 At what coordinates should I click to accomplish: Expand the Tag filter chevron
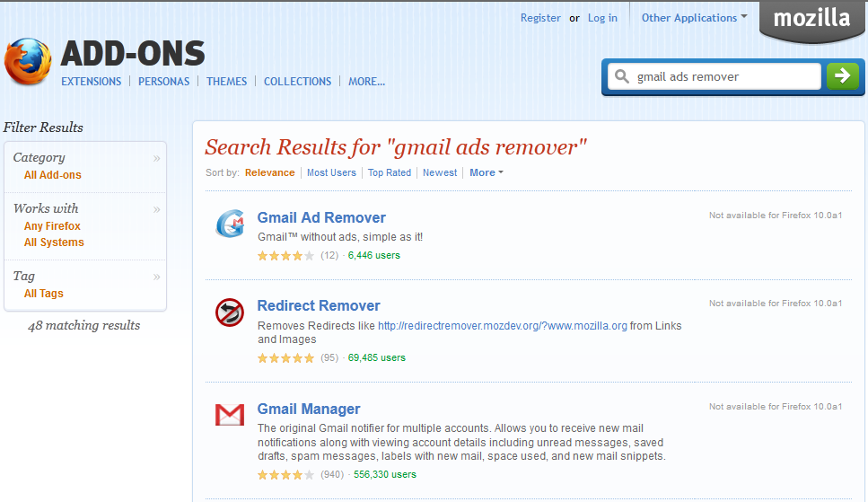(x=157, y=277)
